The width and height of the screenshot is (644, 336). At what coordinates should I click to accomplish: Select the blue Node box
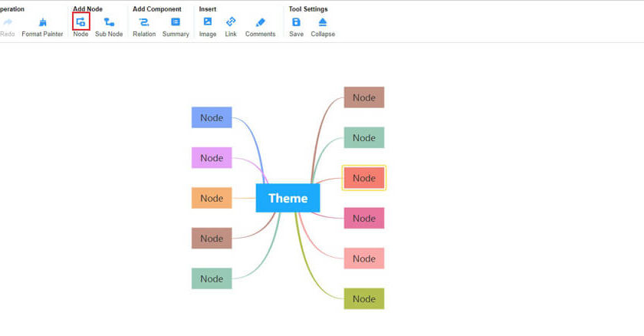tap(212, 117)
